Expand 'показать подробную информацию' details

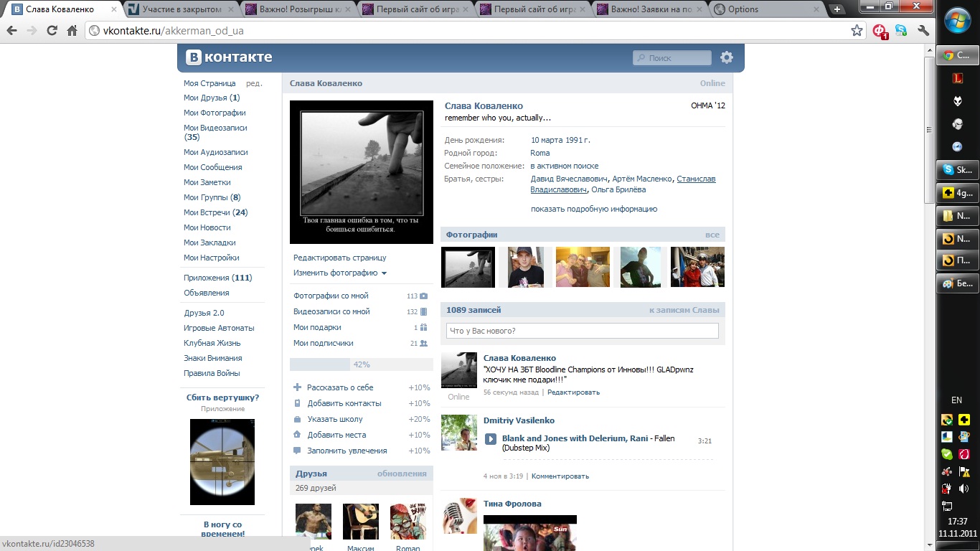coord(593,209)
